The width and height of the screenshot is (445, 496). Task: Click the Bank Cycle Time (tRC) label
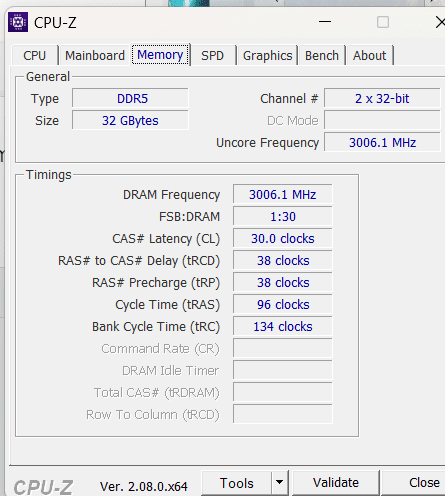pos(156,327)
